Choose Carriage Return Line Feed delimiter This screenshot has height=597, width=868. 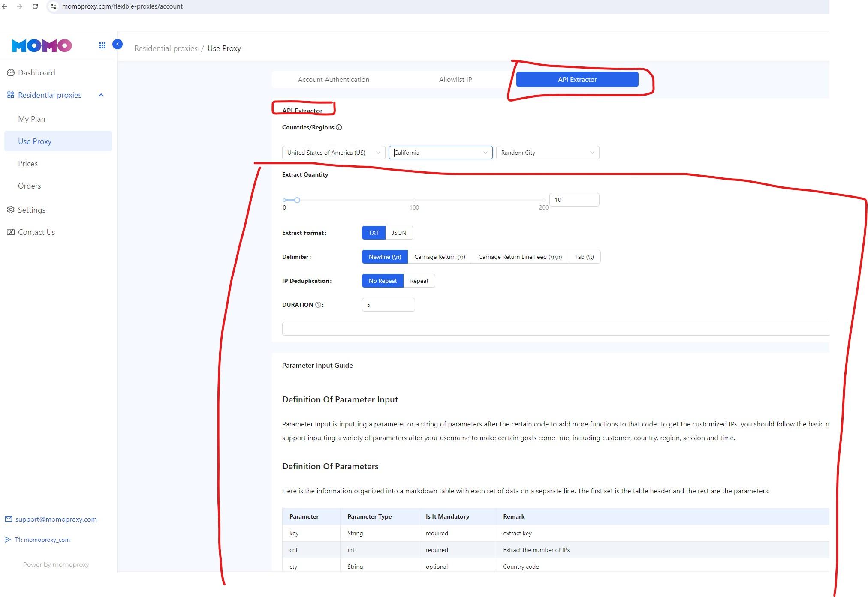[520, 257]
